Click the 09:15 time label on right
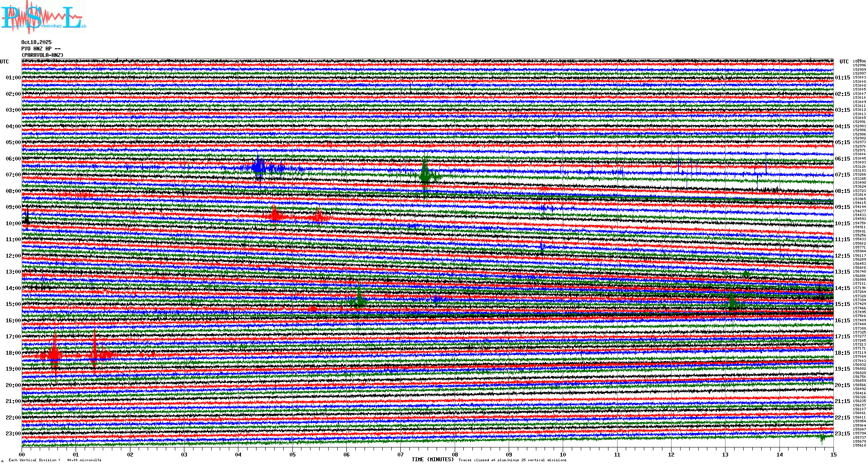This screenshot has height=466, width=868. tap(842, 207)
